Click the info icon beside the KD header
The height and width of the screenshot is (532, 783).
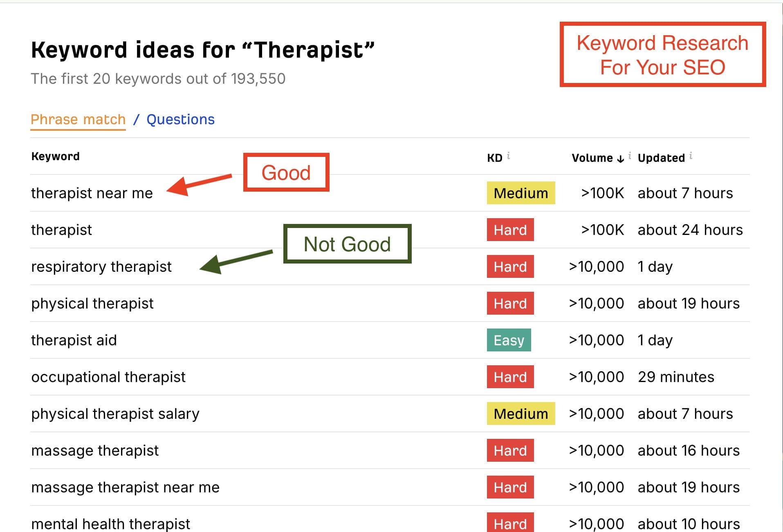[509, 155]
